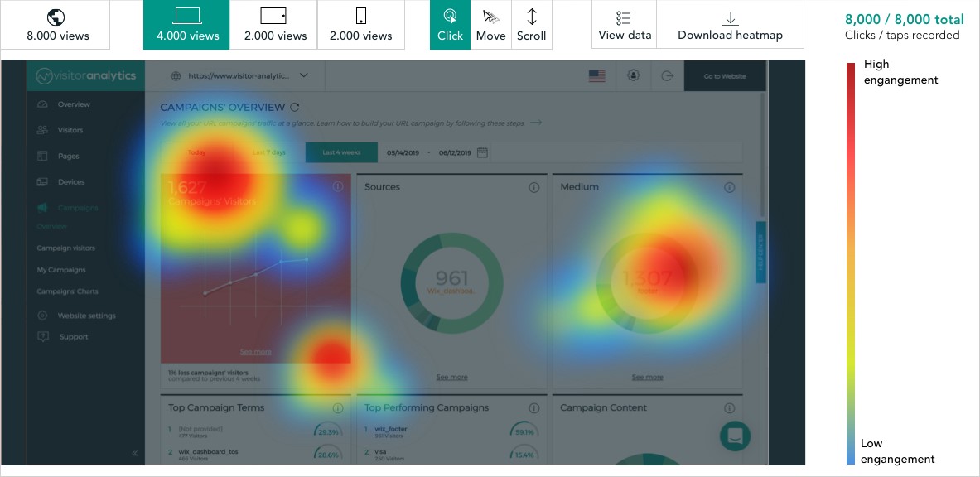The image size is (980, 477).
Task: Click the engagement color gradient legend
Action: 851,263
